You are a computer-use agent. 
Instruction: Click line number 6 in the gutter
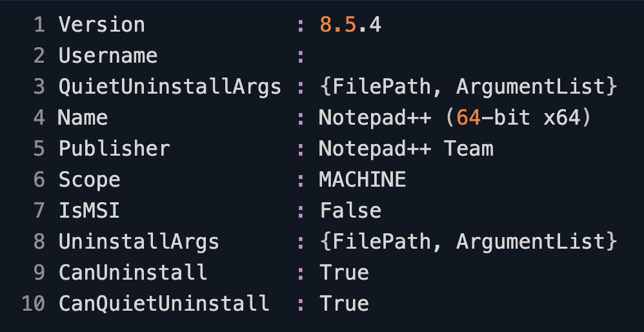coord(39,180)
